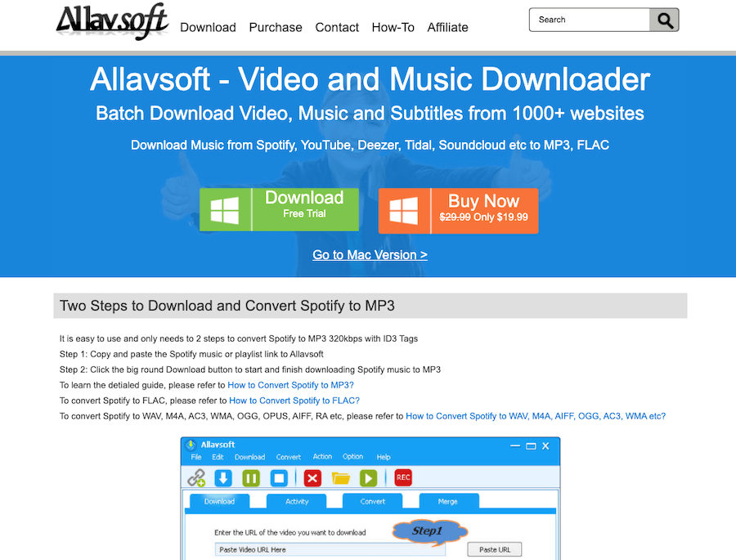The width and height of the screenshot is (736, 560).
Task: Click the green pause toolbar icon
Action: pos(251,478)
